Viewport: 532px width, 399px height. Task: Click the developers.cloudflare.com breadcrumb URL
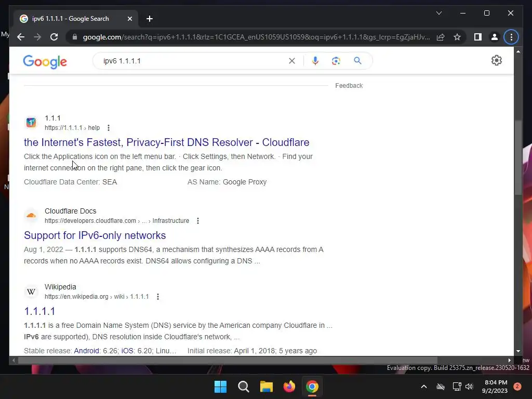[117, 221]
